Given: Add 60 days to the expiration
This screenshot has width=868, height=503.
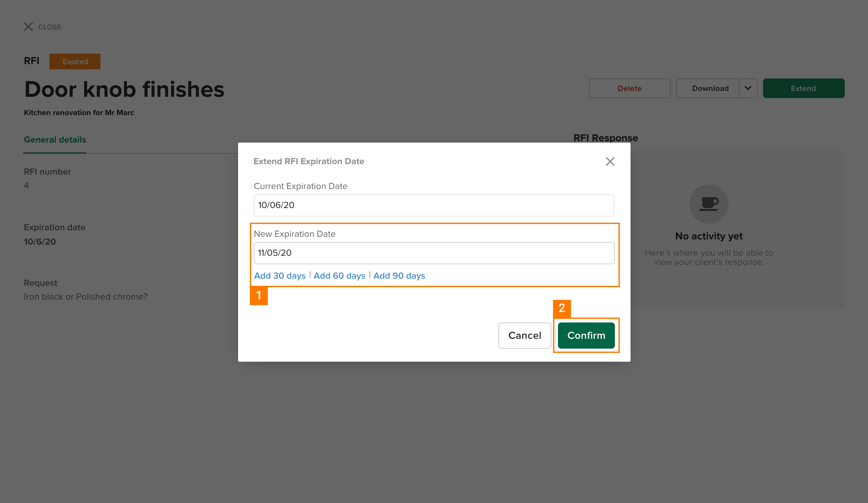Looking at the screenshot, I should 339,276.
